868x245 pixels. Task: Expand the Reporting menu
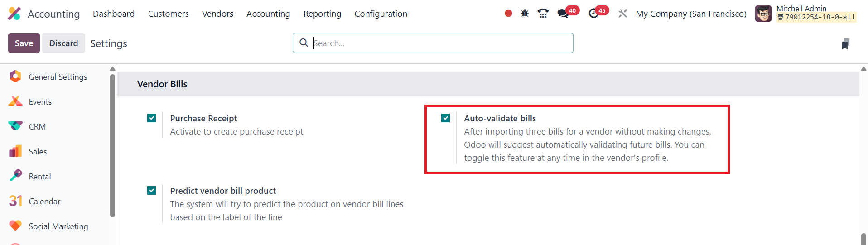[322, 14]
